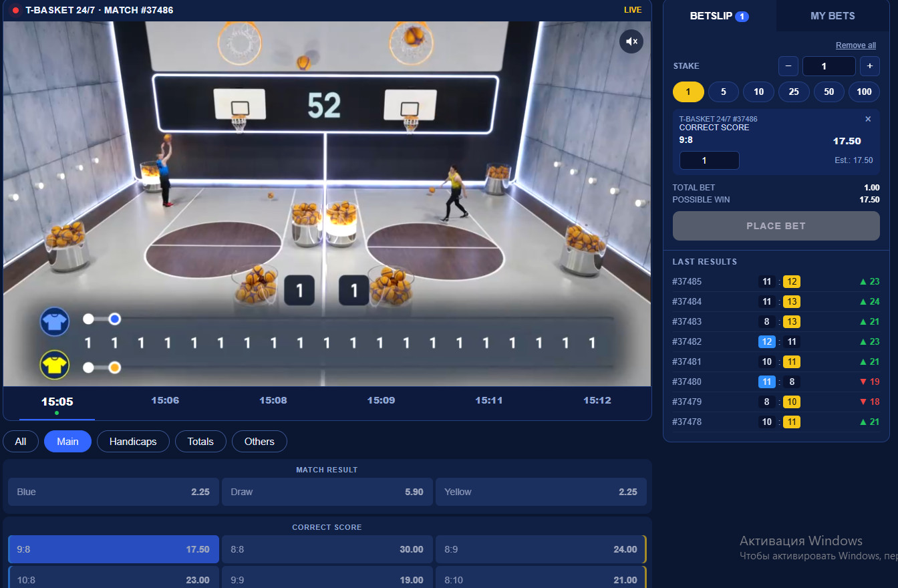Click the blue team jersey icon
The width and height of the screenshot is (898, 588).
(54, 322)
